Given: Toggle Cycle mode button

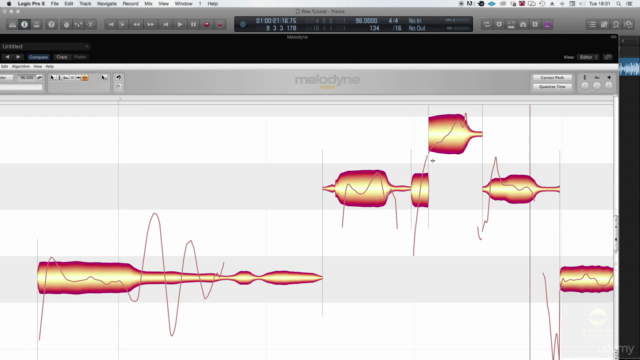Looking at the screenshot, I should (x=487, y=24).
